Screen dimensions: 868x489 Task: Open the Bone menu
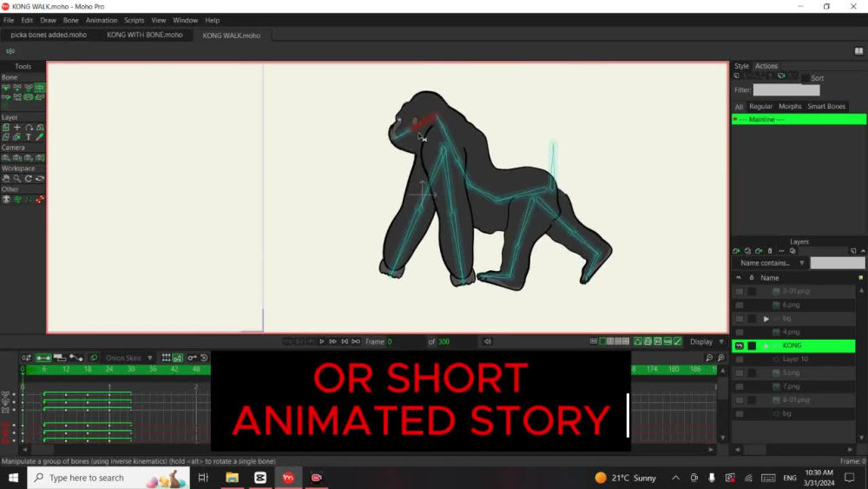71,21
